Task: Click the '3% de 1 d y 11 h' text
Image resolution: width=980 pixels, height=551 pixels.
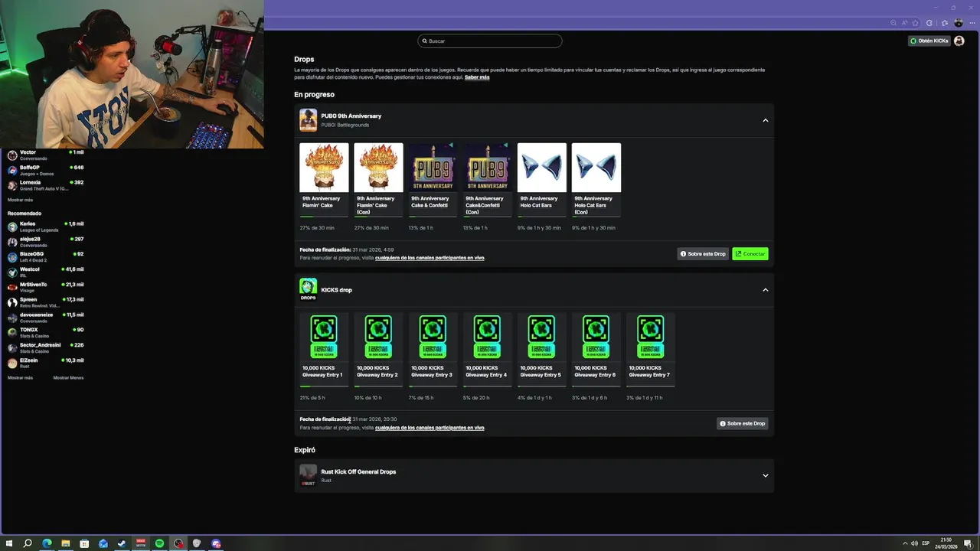Action: click(645, 398)
